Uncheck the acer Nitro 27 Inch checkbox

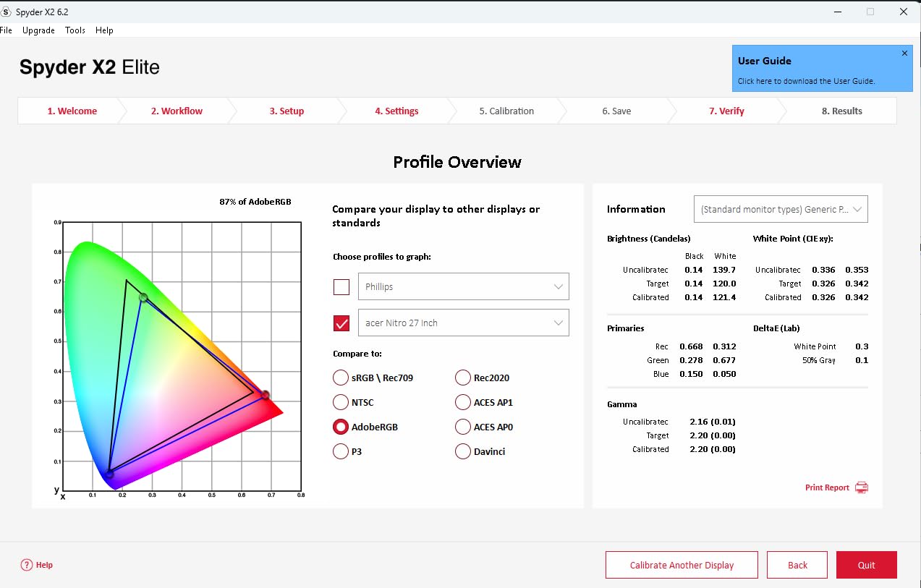click(x=341, y=323)
